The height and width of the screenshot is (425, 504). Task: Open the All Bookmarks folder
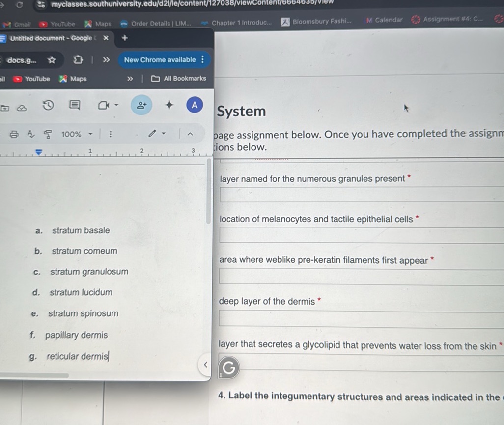click(x=179, y=79)
